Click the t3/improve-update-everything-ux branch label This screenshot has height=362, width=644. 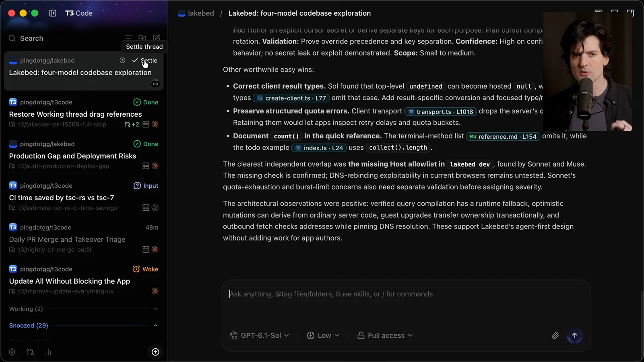tap(66, 292)
